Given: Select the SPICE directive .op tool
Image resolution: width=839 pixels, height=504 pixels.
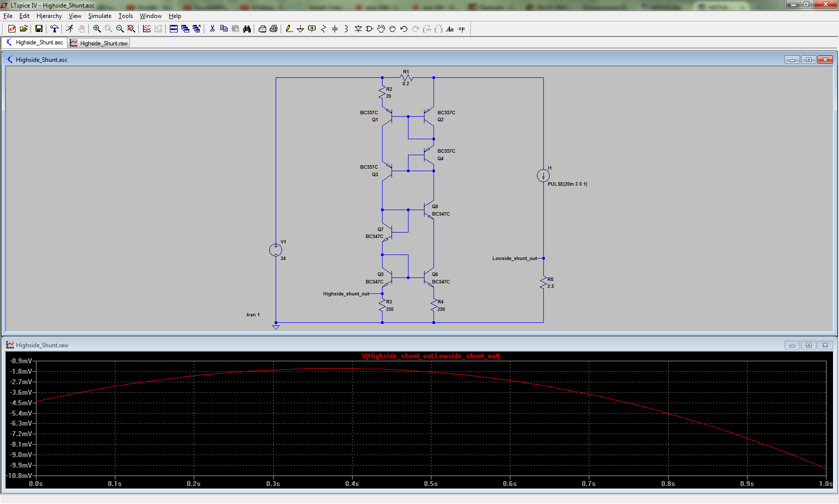Looking at the screenshot, I should click(x=461, y=29).
